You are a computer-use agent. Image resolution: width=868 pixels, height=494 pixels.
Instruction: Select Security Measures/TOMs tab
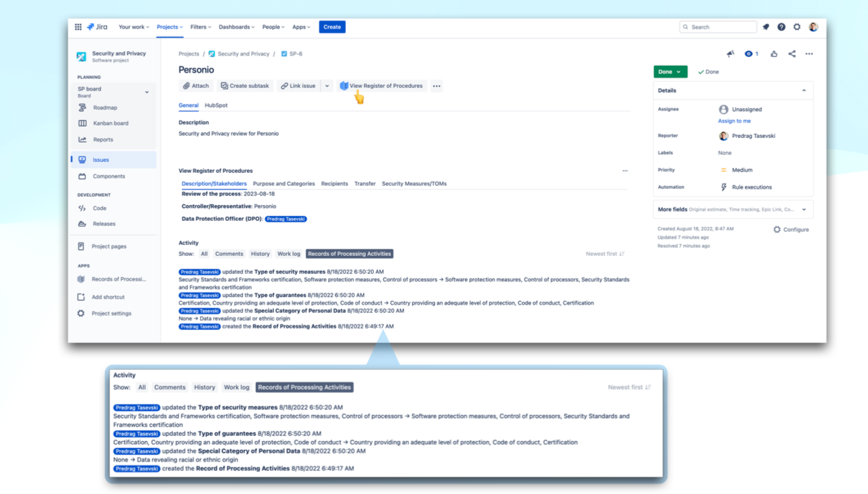click(414, 184)
